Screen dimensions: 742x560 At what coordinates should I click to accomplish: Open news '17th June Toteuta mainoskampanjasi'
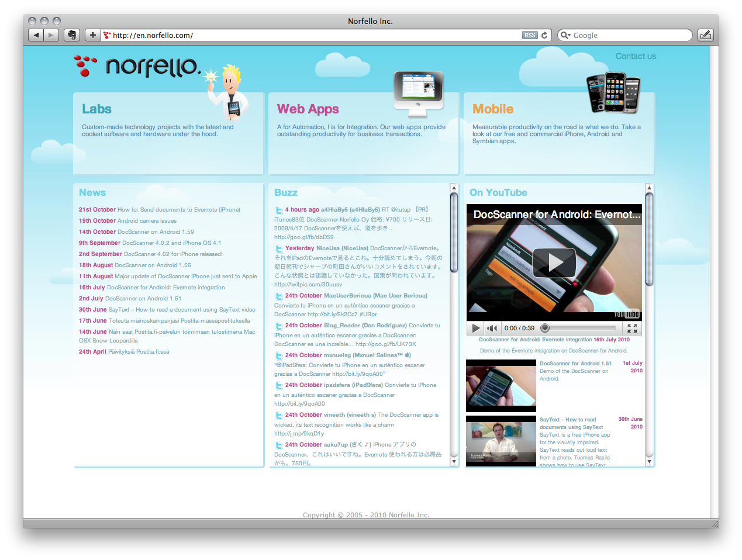click(164, 321)
